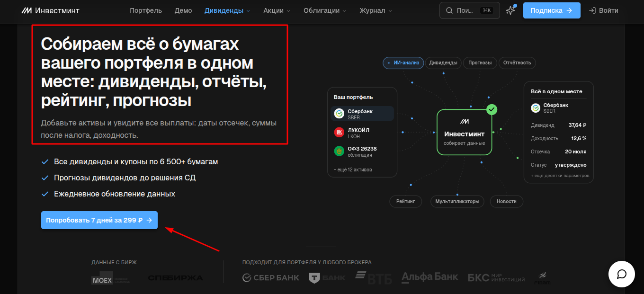Image resolution: width=644 pixels, height=294 pixels.
Task: Select the Прогнозы chip
Action: 480,62
